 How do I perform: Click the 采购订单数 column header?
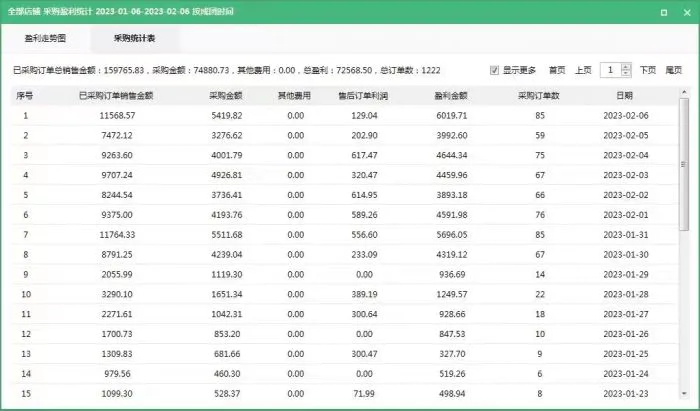(x=538, y=96)
